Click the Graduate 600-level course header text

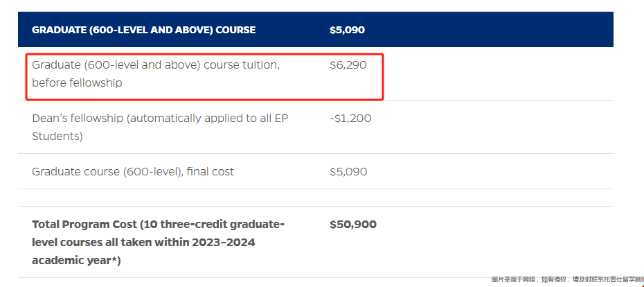[x=144, y=30]
